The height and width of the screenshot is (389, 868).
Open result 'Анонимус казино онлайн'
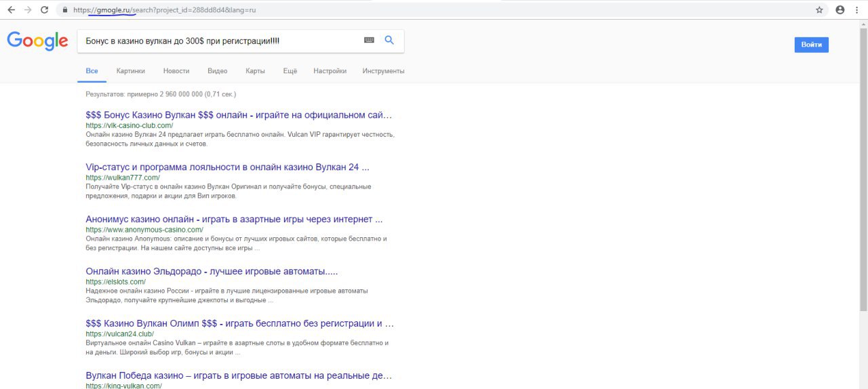(234, 219)
